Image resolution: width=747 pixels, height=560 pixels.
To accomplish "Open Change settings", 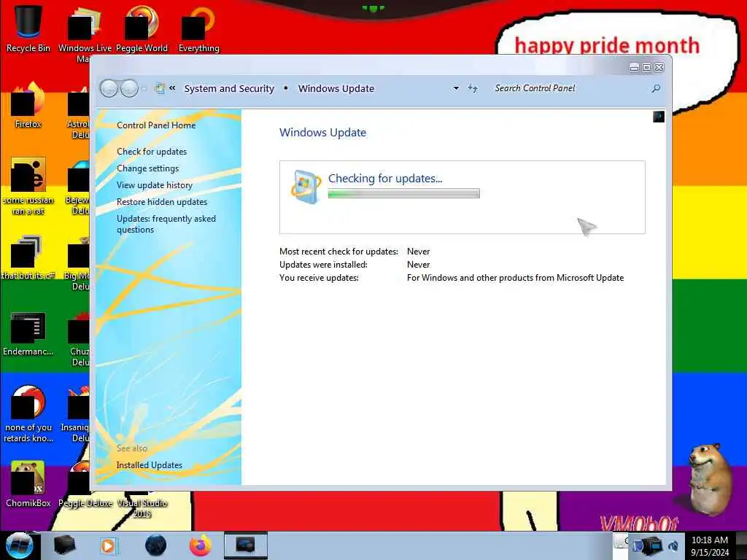I will [147, 168].
